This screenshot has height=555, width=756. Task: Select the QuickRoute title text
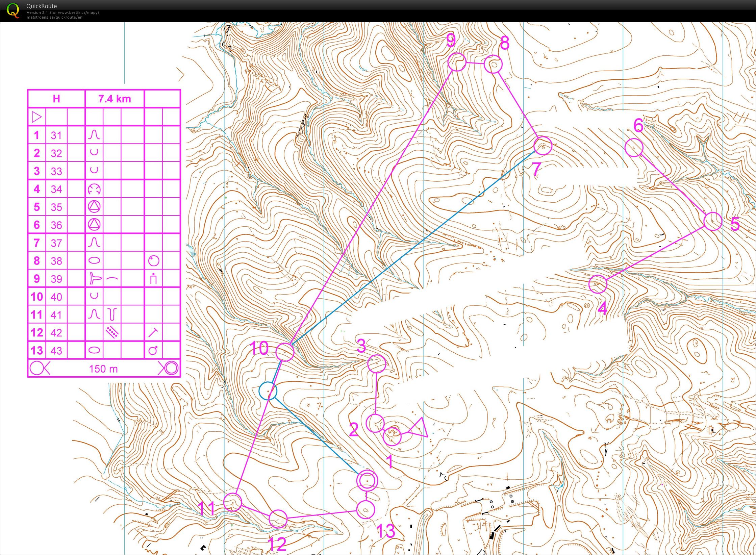42,6
